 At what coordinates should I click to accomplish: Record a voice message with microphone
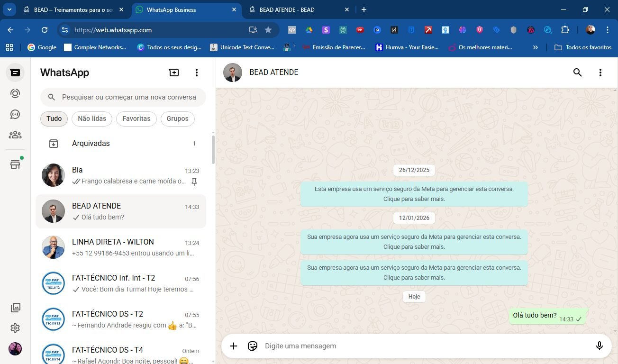pyautogui.click(x=599, y=346)
